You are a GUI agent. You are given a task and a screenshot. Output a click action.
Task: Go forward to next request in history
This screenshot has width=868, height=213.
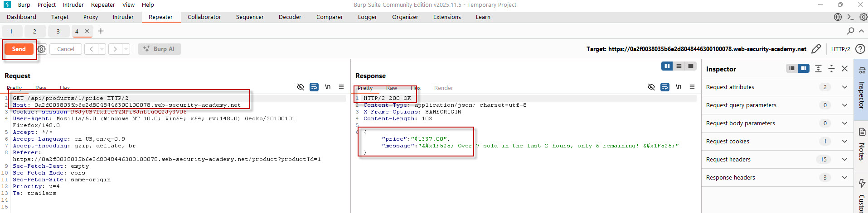115,49
